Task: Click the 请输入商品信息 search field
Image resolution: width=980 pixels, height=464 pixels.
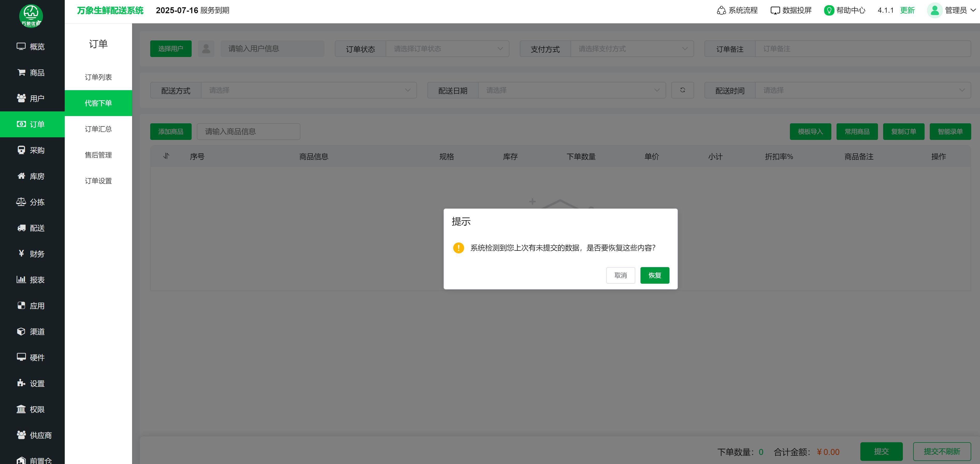Action: pyautogui.click(x=248, y=131)
